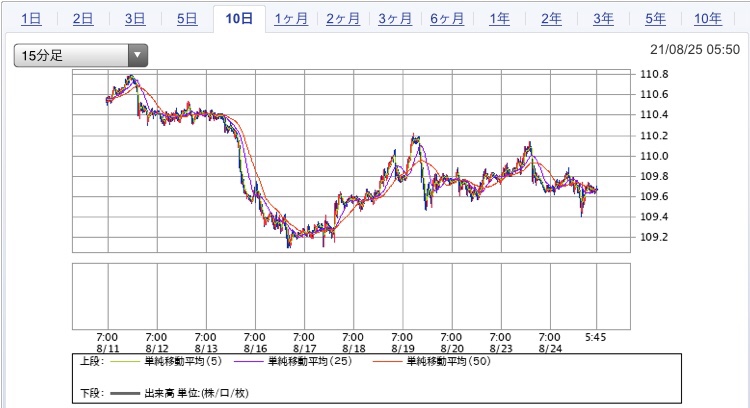750x408 pixels.
Task: Click the 8/17 date axis label
Action: pos(305,349)
